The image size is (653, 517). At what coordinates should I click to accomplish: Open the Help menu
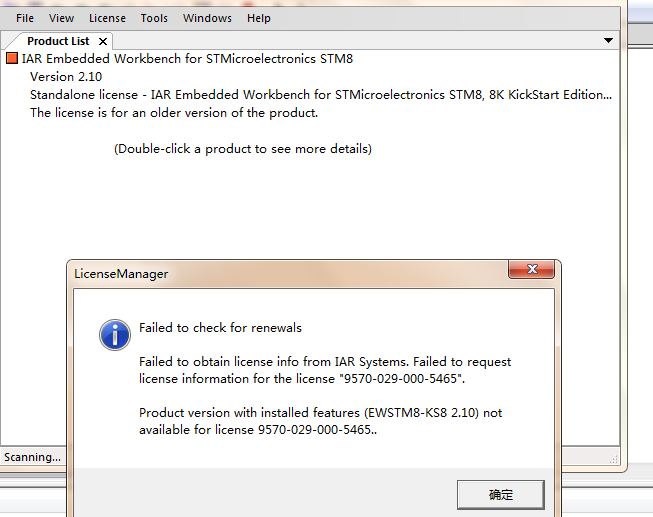point(259,18)
